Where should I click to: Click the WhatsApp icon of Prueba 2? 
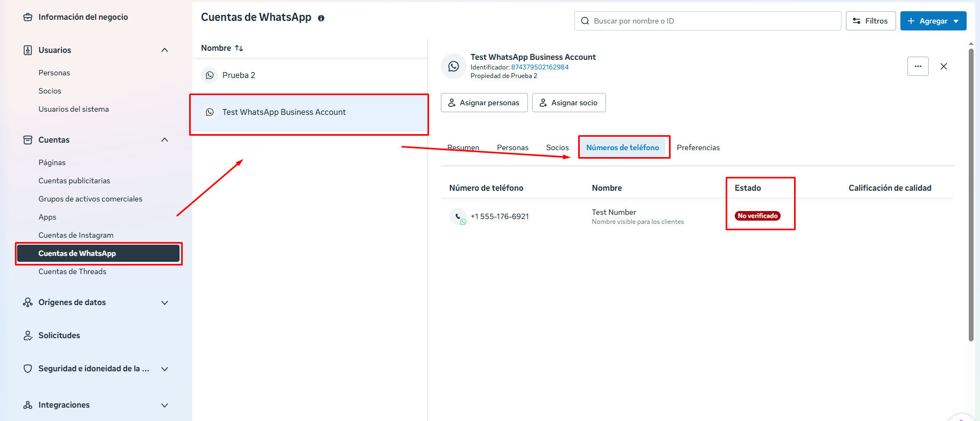210,75
